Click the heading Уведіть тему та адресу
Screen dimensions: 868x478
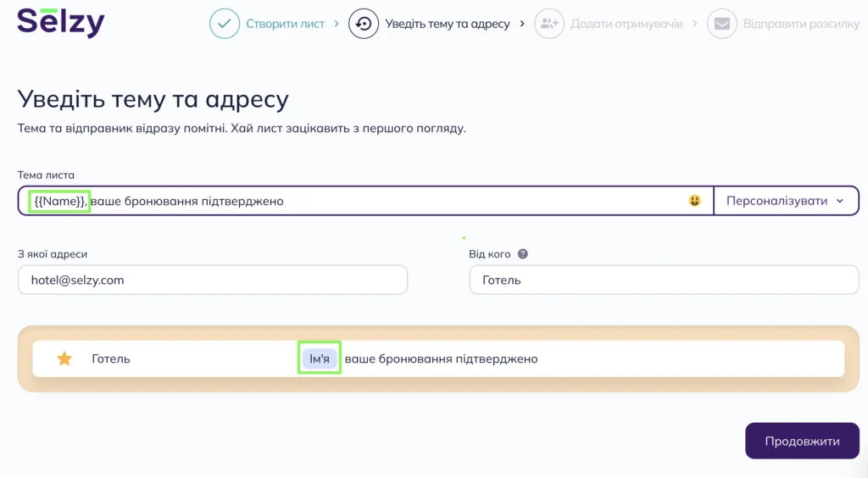coord(153,100)
